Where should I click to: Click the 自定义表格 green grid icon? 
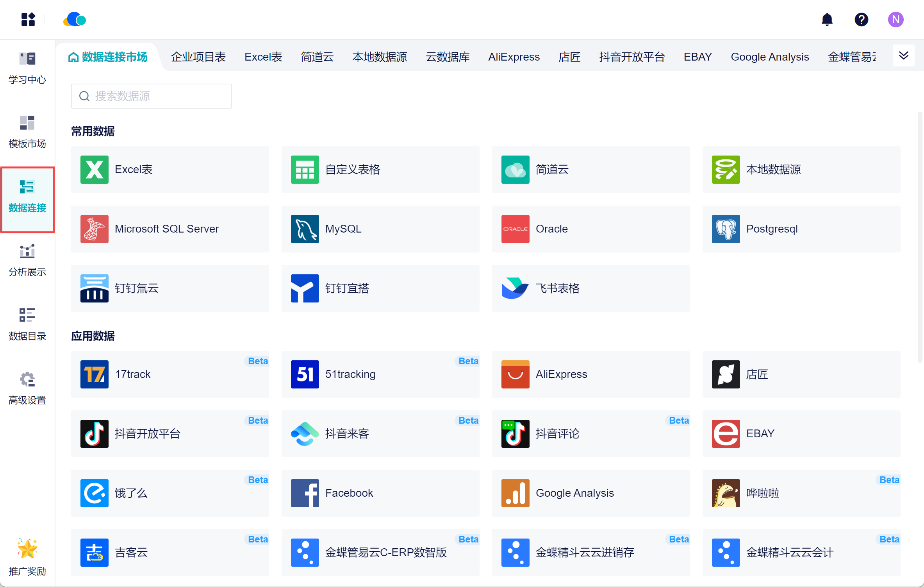click(x=305, y=170)
